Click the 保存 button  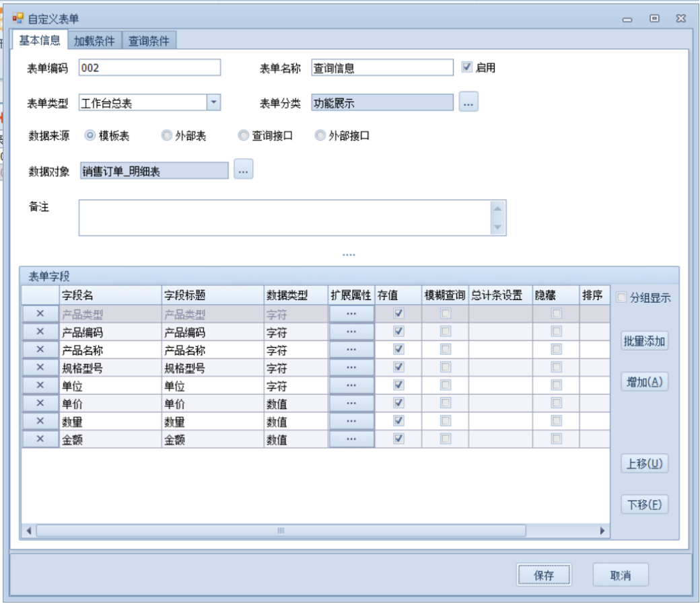544,575
